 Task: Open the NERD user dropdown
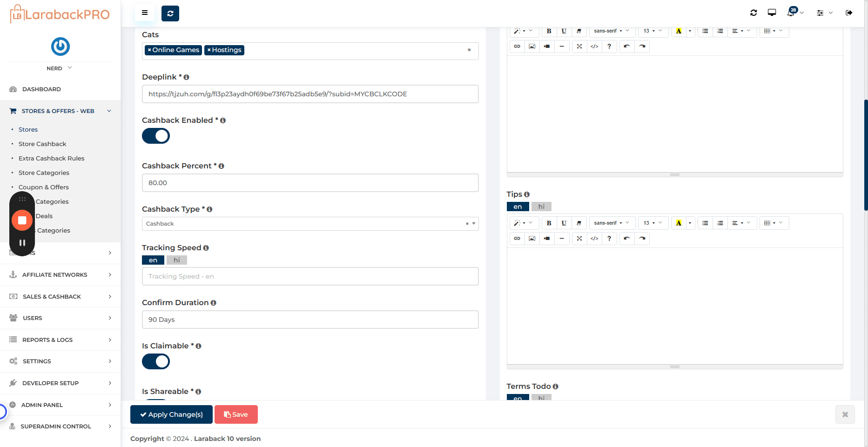(x=60, y=68)
